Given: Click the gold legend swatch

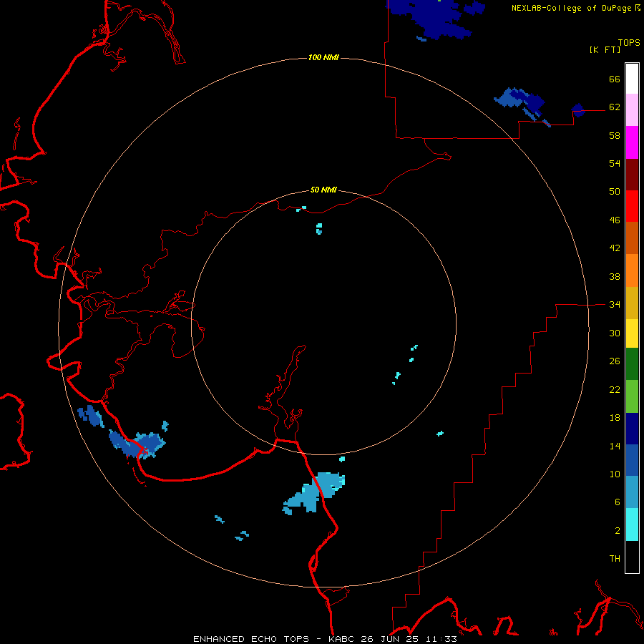Looking at the screenshot, I should [632, 303].
